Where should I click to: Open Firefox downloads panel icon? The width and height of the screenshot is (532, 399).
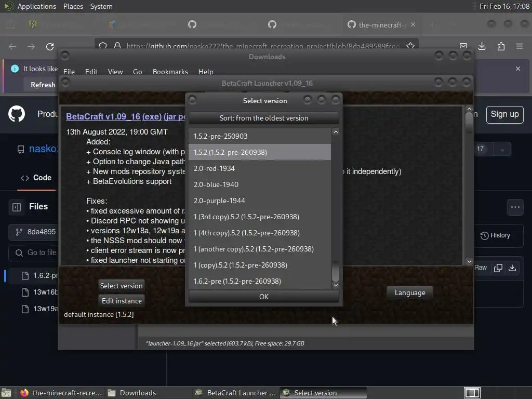[x=482, y=46]
